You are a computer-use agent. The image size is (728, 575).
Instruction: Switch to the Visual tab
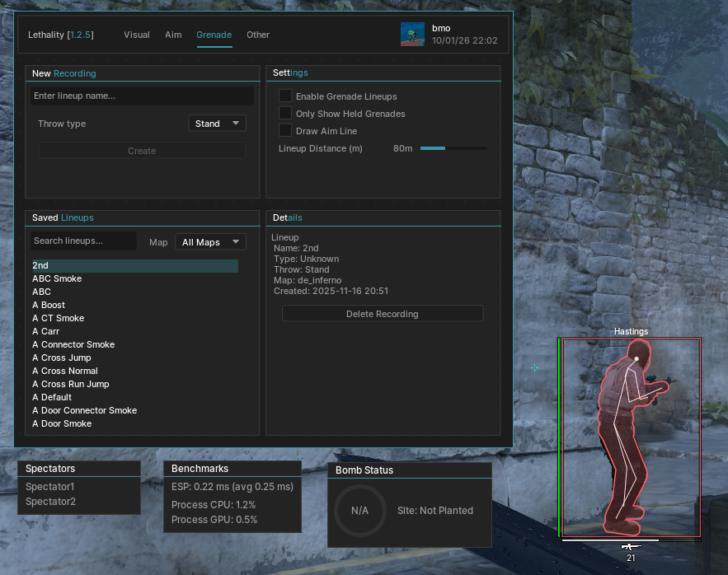[x=137, y=35]
